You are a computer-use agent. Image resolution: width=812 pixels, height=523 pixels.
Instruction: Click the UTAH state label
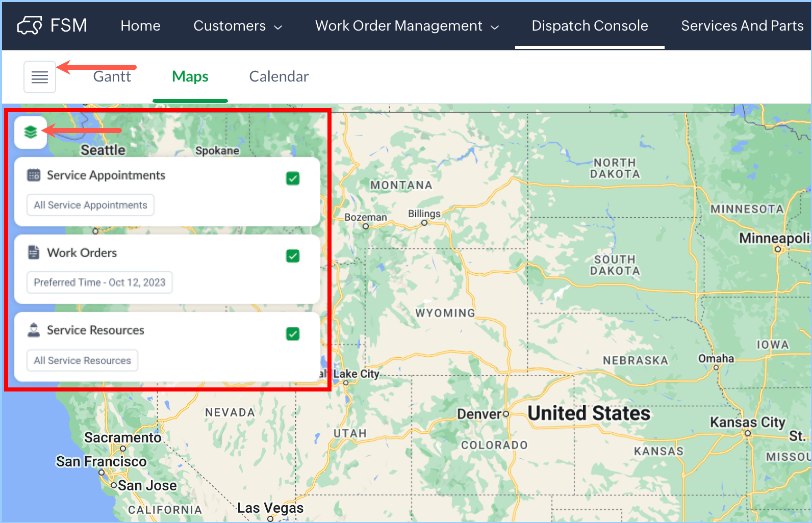click(350, 433)
